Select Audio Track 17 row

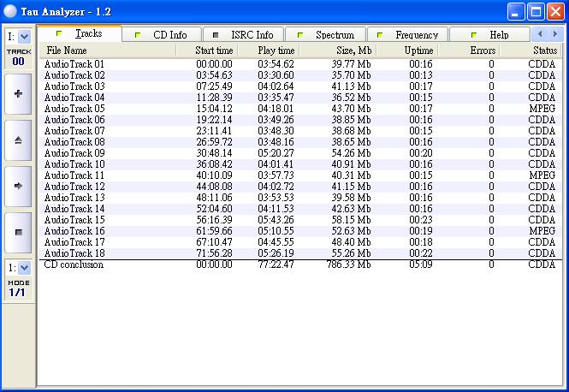[x=300, y=242]
